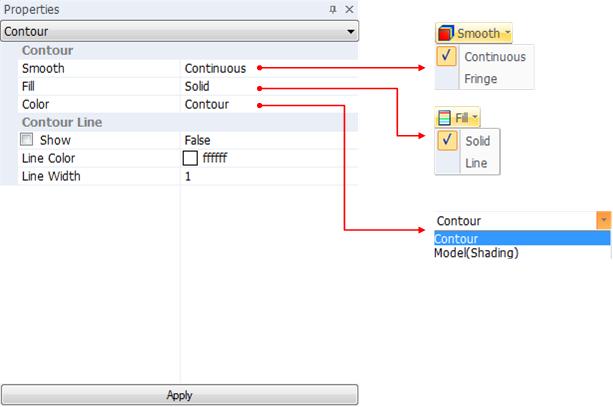
Task: Open the orange Contour color combo arrow
Action: coord(603,220)
